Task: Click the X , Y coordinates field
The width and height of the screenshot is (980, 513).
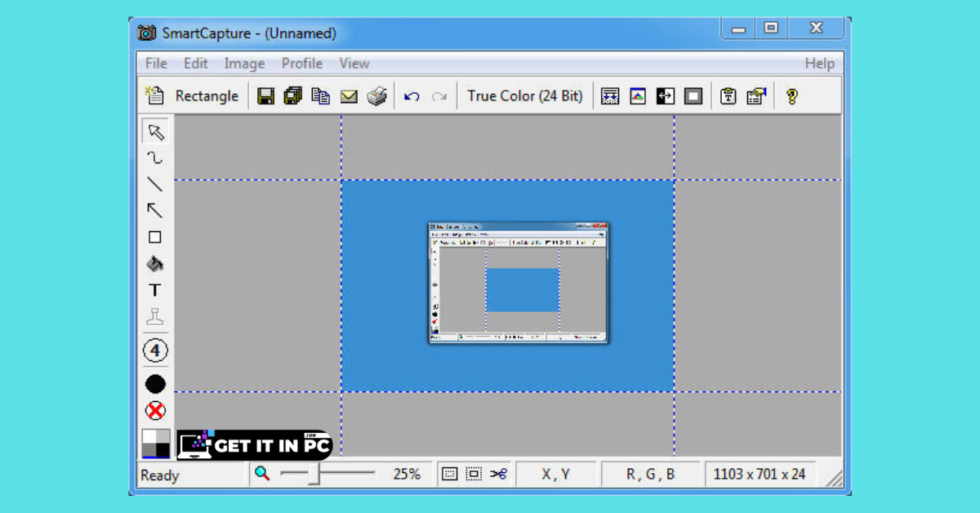Action: [x=556, y=474]
